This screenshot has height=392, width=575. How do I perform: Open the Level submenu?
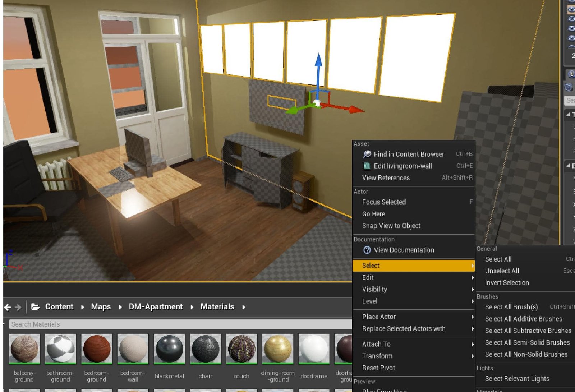point(414,301)
